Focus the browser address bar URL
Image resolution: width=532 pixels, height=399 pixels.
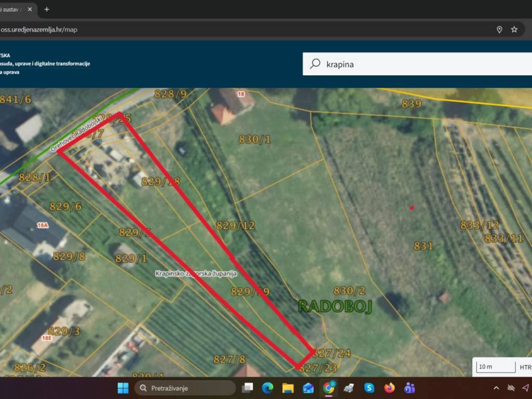pos(208,30)
